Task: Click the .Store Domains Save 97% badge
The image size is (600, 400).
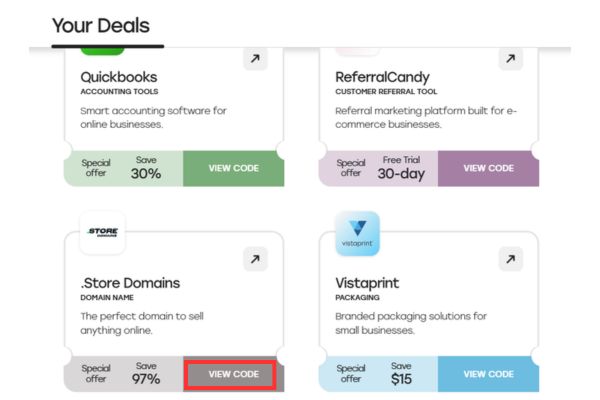Action: [146, 374]
